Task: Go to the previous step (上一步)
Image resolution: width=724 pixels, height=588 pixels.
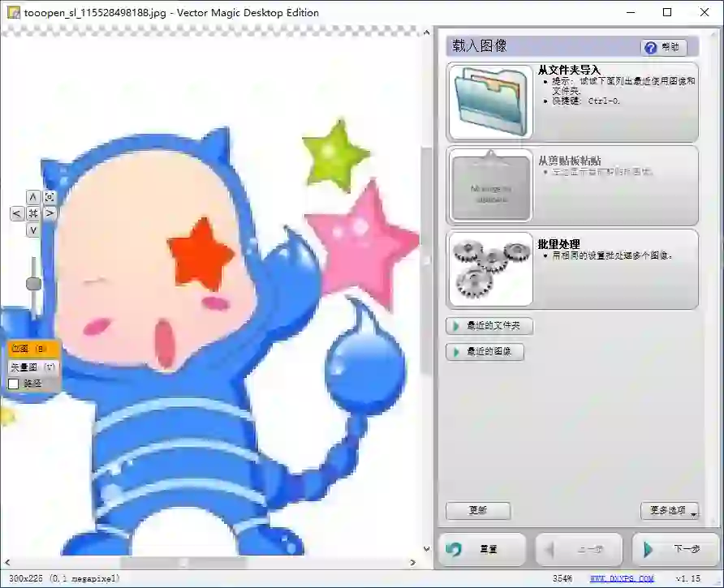Action: [579, 549]
